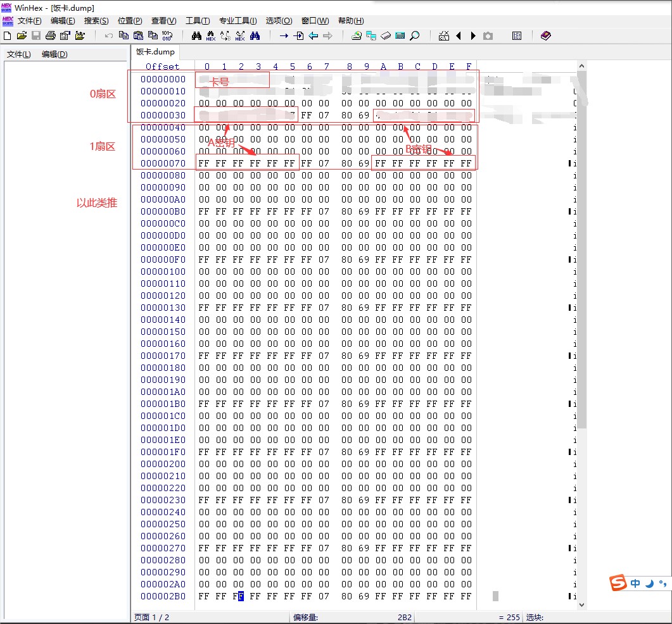The image size is (672, 624).
Task: Open the 工具(T) menu
Action: [197, 21]
